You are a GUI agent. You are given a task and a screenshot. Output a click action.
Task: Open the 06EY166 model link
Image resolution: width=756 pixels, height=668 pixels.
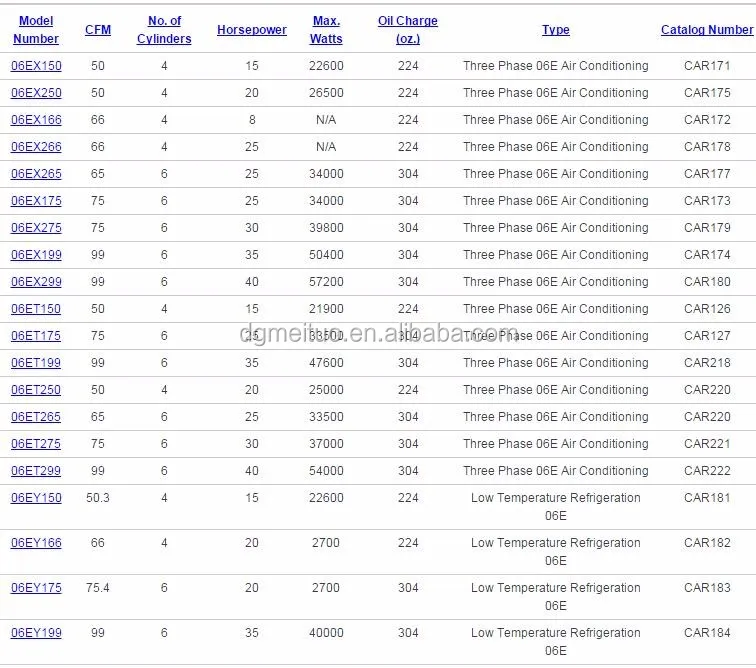pyautogui.click(x=36, y=543)
